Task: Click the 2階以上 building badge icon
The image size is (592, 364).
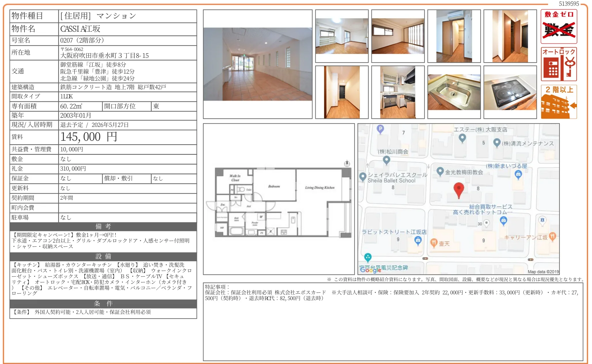Action: pos(559,101)
